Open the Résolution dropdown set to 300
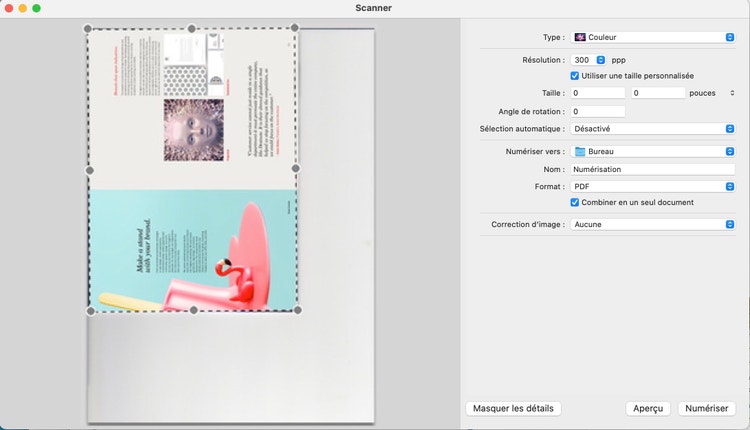 tap(588, 60)
